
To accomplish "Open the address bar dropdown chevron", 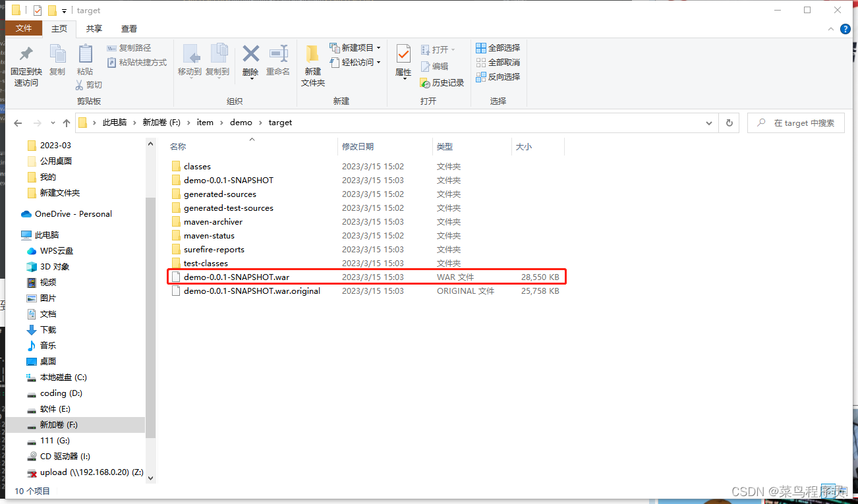I will (x=708, y=123).
